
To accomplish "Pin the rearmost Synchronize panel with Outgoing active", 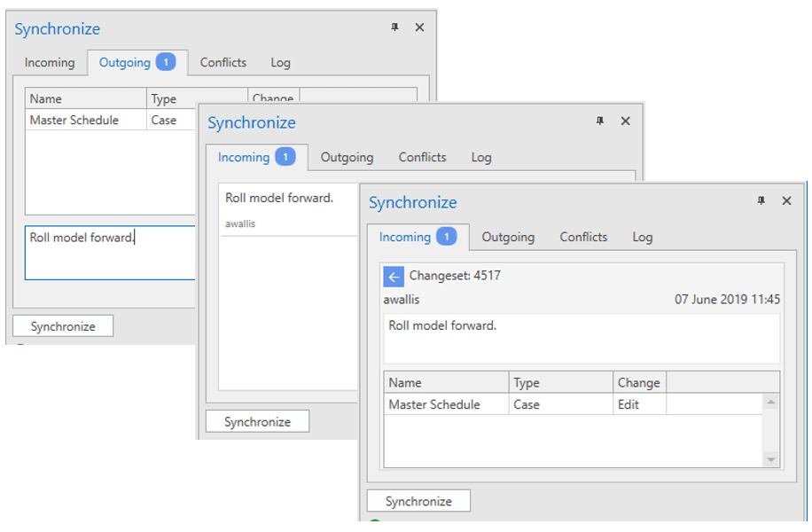I will (x=395, y=27).
